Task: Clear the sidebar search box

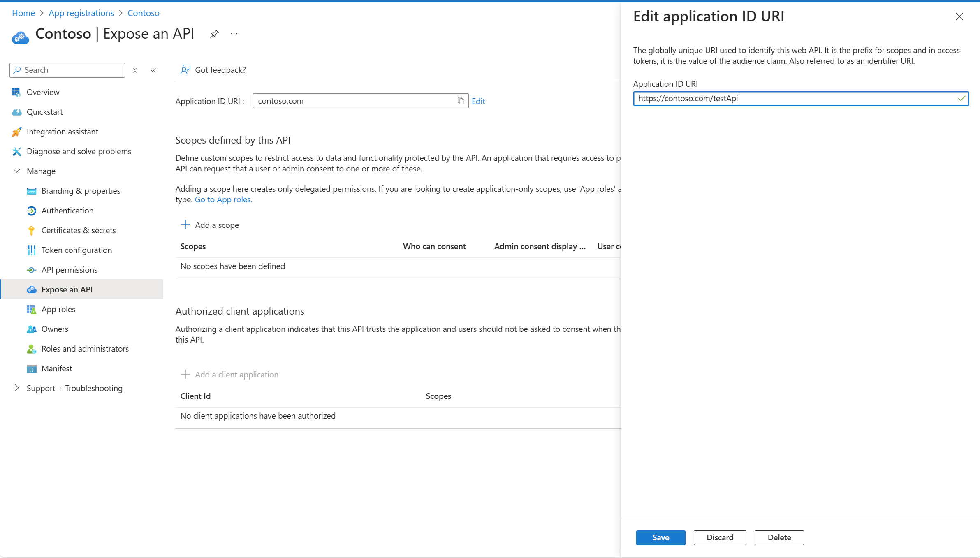Action: pos(135,70)
